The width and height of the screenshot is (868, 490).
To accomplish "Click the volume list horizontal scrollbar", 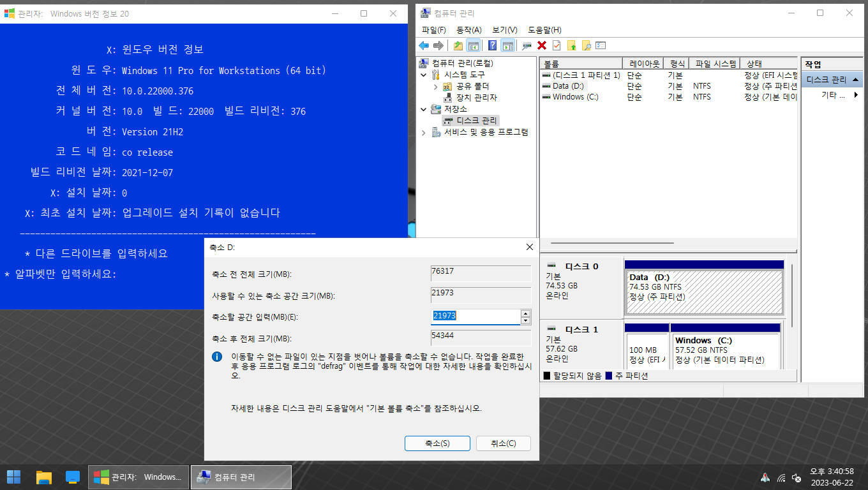I will click(x=613, y=243).
